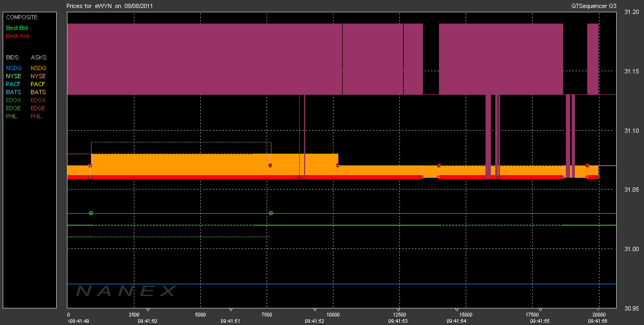Click the 09:41:52 time label

point(315,321)
